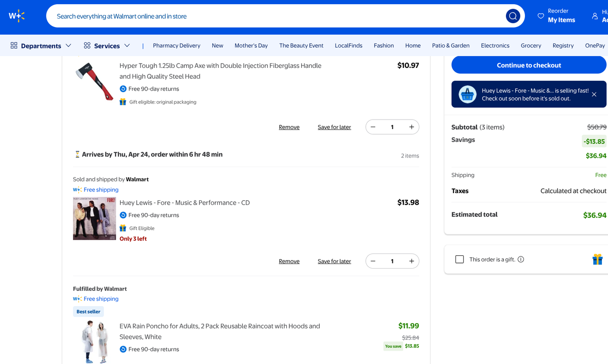Open Registry nav link
608x364 pixels.
tap(563, 46)
